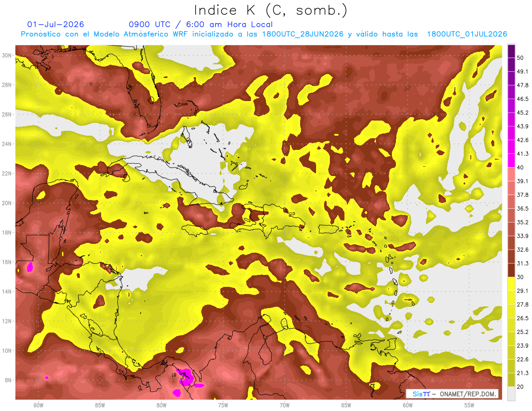Click the "22N" latitude axis label

pos(7,173)
